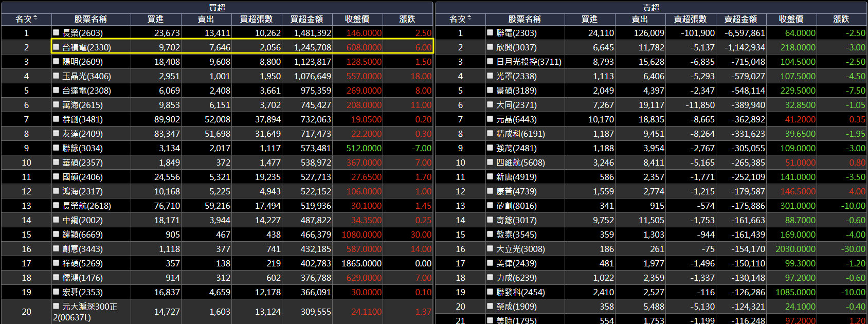This screenshot has width=868, height=324.
Task: Open stock 中鋼(2002)
Action: click(82, 220)
